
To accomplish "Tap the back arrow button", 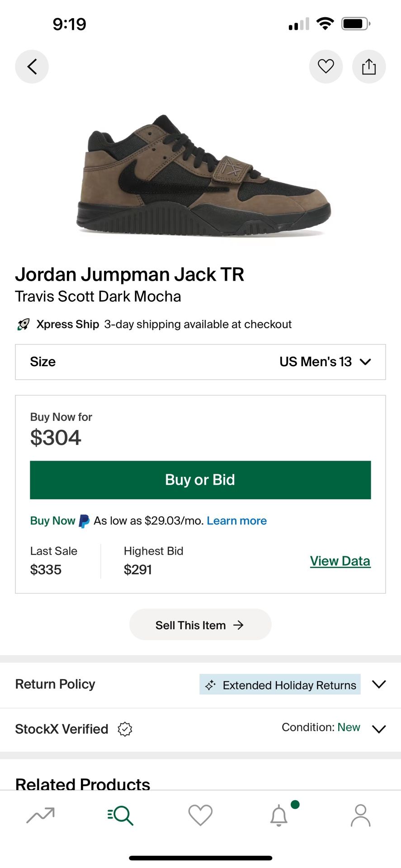I will [32, 67].
